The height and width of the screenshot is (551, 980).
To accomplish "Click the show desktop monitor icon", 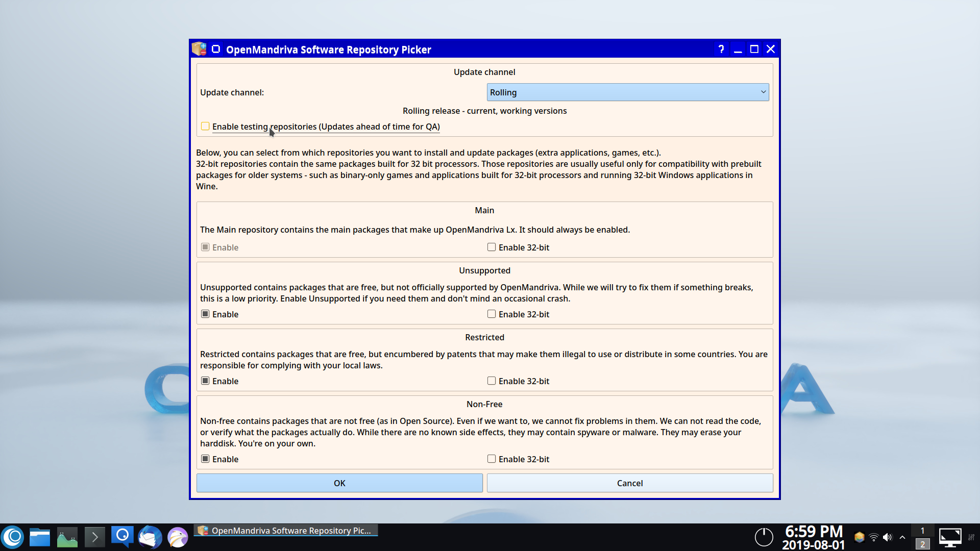I will (950, 537).
